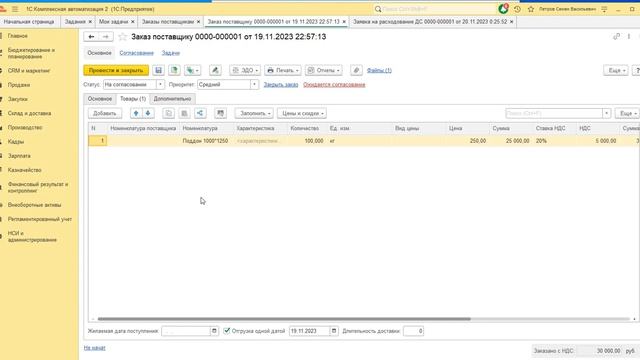The height and width of the screenshot is (360, 640).
Task: Open the Начальная страница tab
Action: [29, 22]
